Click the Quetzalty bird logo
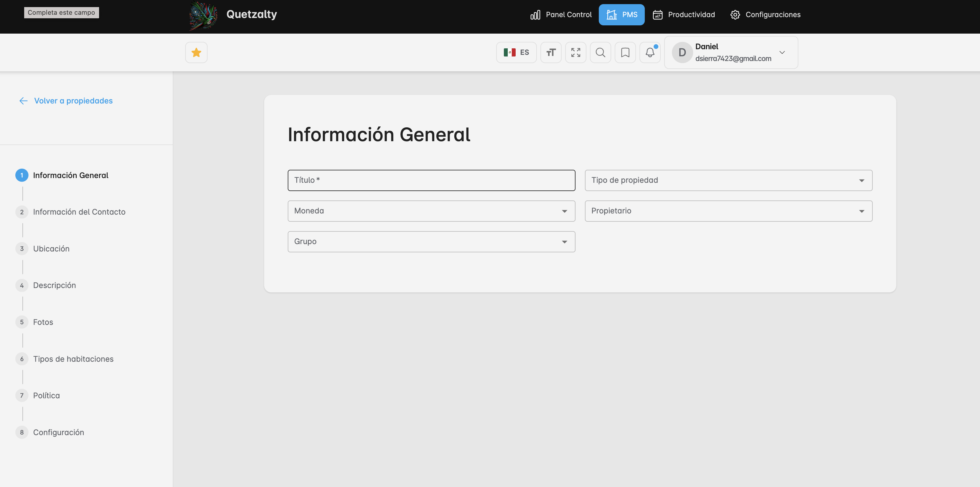Viewport: 980px width, 487px height. pos(203,15)
